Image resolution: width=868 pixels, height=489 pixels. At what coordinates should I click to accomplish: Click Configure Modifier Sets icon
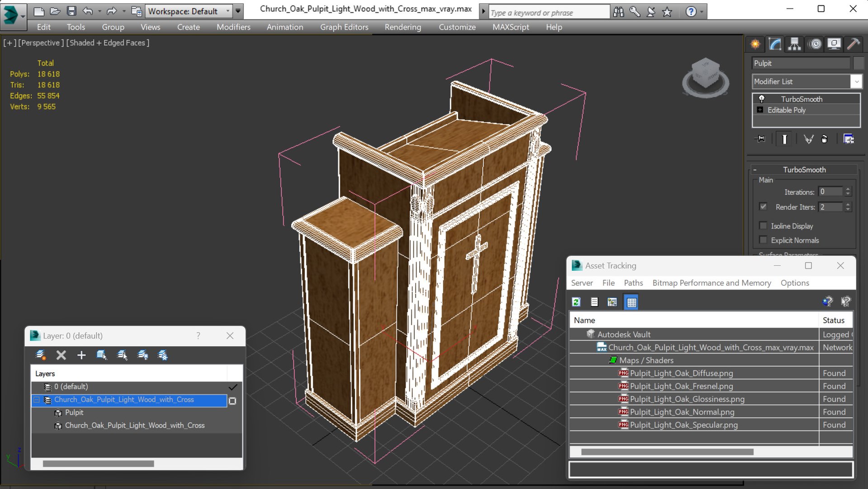[849, 139]
